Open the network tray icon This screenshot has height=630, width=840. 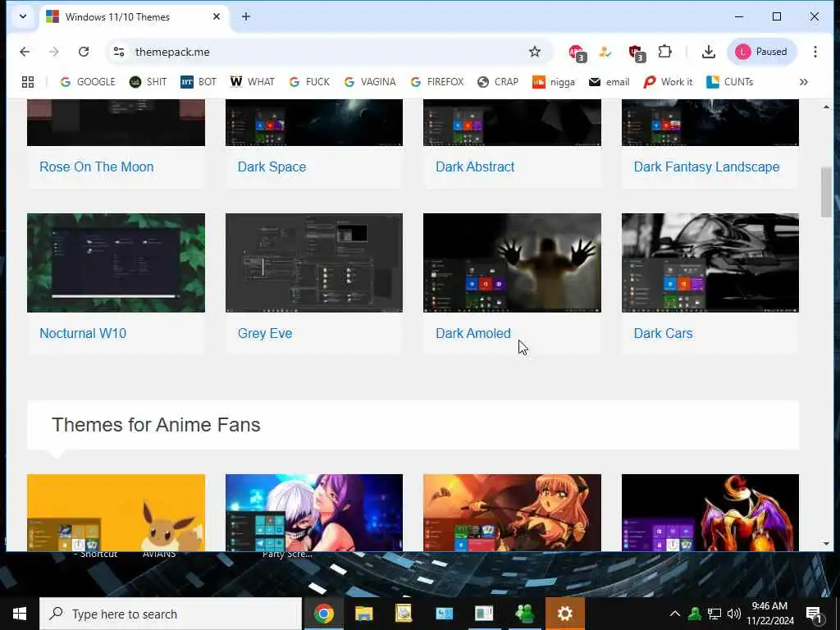714,614
